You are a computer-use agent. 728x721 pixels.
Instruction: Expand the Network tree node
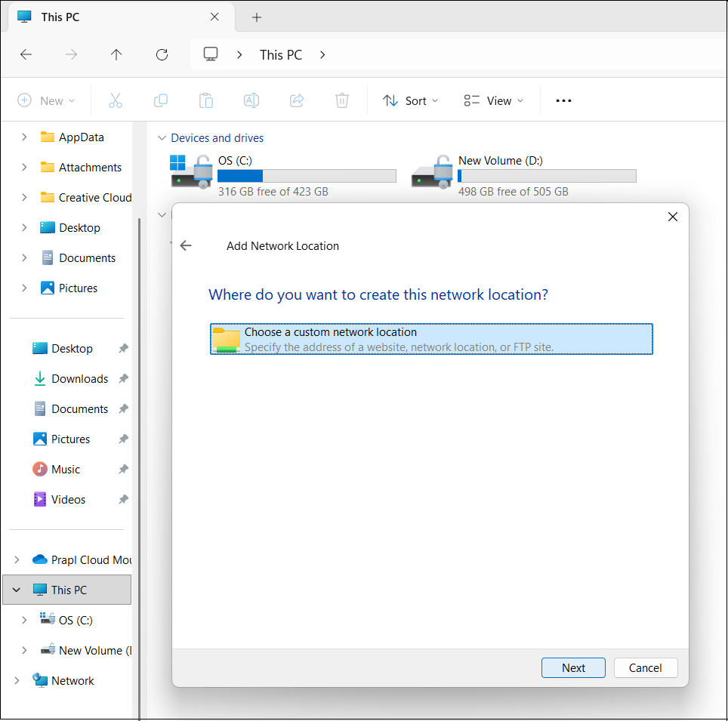[17, 680]
